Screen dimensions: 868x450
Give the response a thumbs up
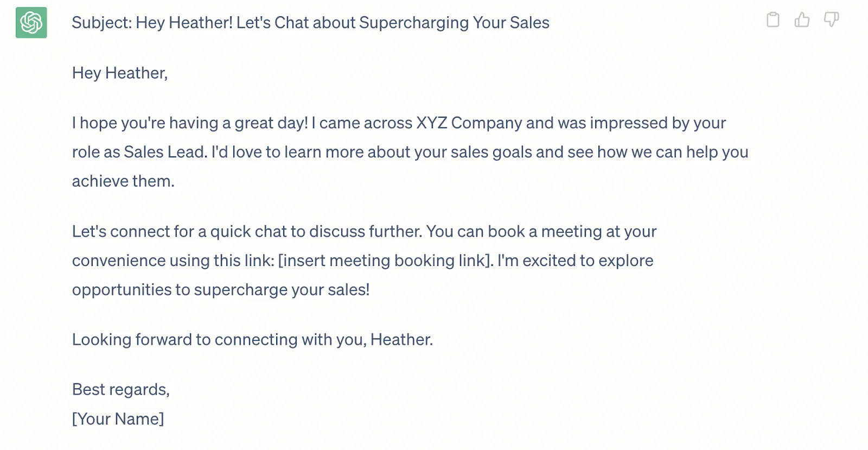click(802, 20)
